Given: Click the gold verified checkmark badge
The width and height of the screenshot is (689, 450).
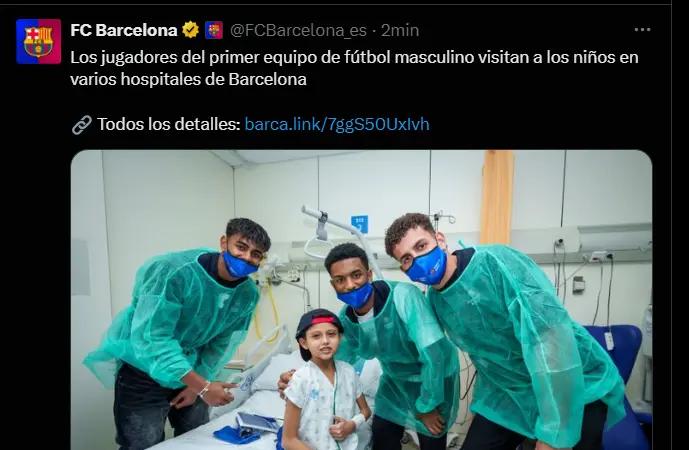Looking at the screenshot, I should (x=191, y=30).
